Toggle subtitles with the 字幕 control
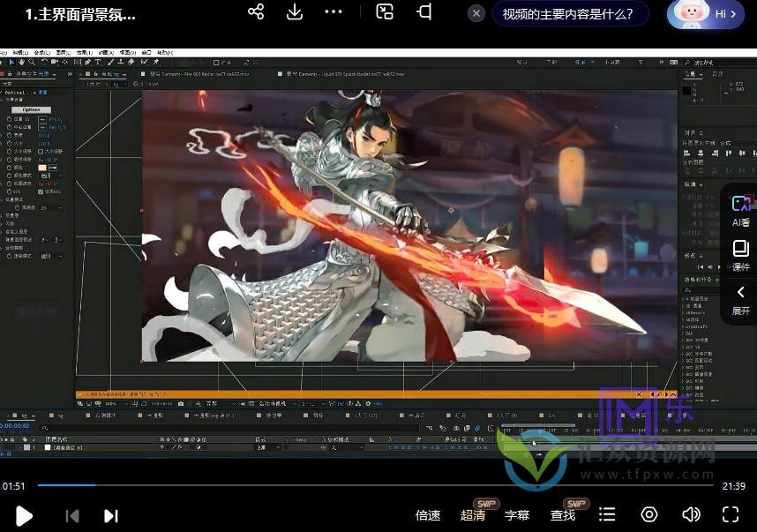Image resolution: width=757 pixels, height=532 pixels. point(519,515)
